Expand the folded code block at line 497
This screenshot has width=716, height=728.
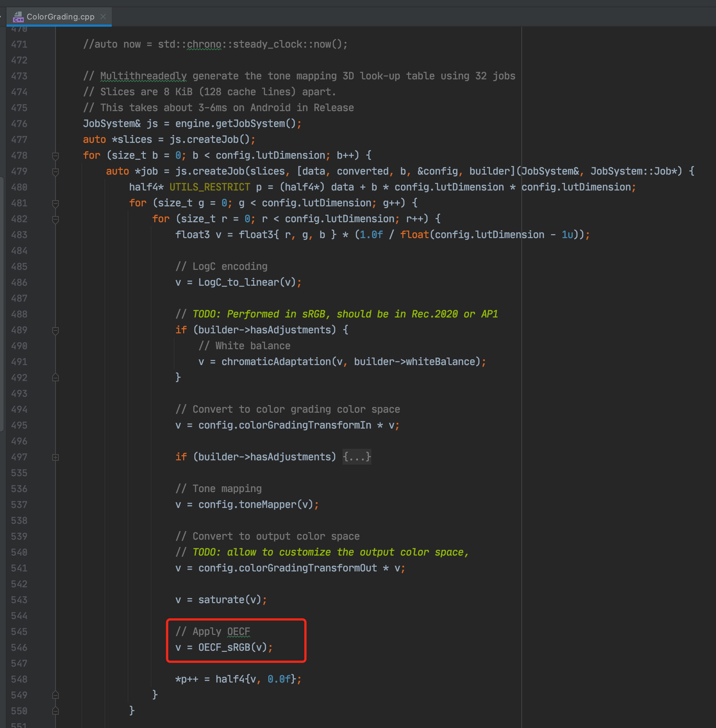tap(56, 457)
